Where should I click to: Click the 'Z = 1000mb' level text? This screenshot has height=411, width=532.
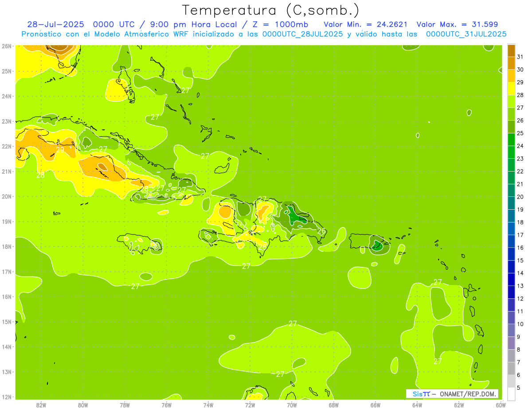[x=280, y=24]
